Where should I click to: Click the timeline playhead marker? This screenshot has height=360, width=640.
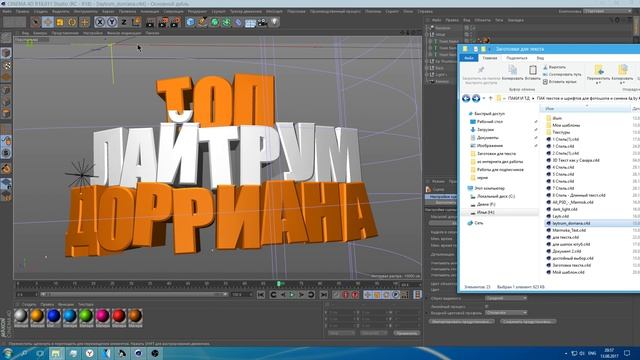tap(280, 284)
